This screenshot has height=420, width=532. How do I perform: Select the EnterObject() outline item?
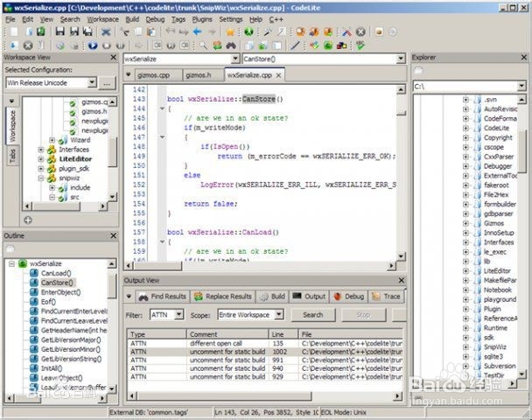tap(60, 292)
